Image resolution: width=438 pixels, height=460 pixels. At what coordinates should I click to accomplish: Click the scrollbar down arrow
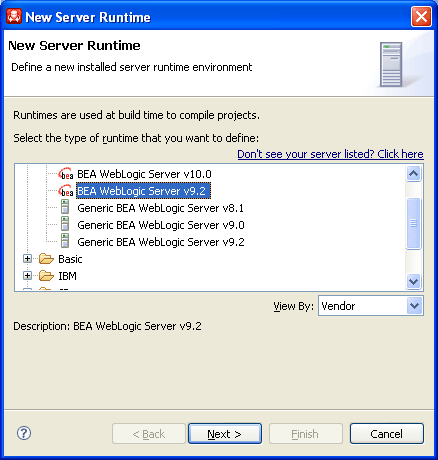click(x=414, y=281)
